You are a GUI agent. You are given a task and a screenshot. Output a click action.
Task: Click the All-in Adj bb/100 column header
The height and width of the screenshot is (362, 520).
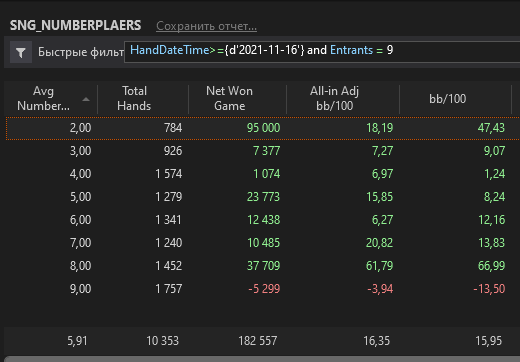click(x=334, y=98)
